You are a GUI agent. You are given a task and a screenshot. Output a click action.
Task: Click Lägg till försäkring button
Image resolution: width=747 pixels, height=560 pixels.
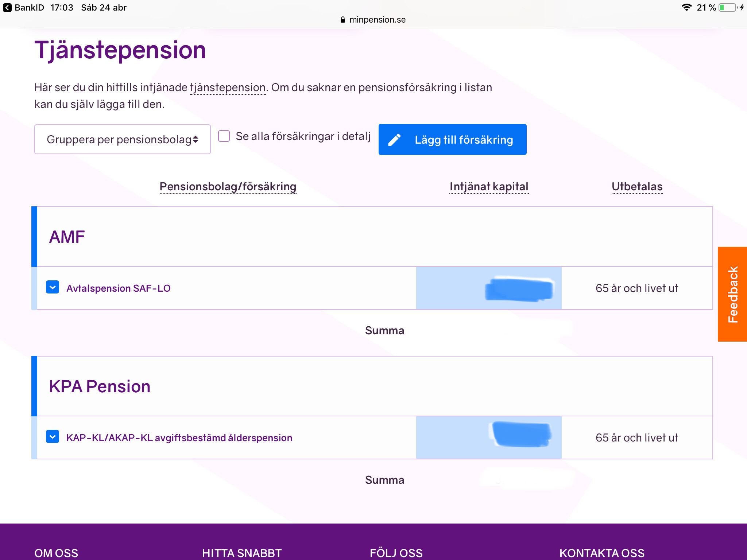click(463, 140)
